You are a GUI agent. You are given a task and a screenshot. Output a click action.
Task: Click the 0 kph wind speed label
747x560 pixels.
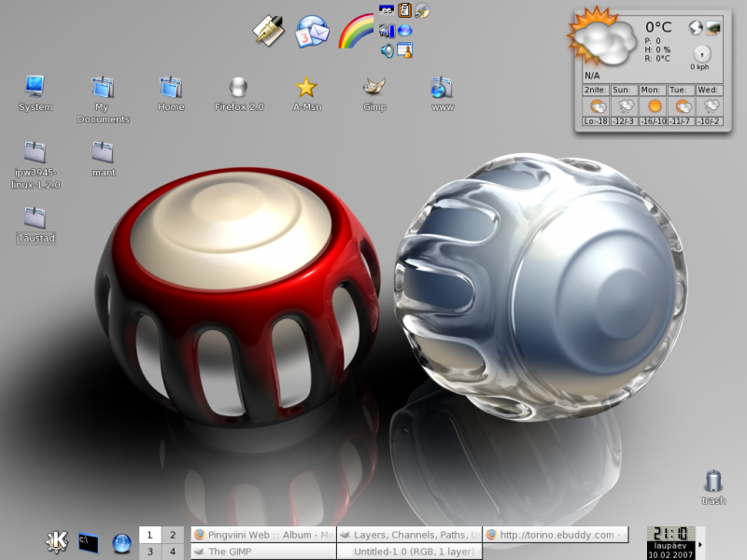pyautogui.click(x=699, y=67)
